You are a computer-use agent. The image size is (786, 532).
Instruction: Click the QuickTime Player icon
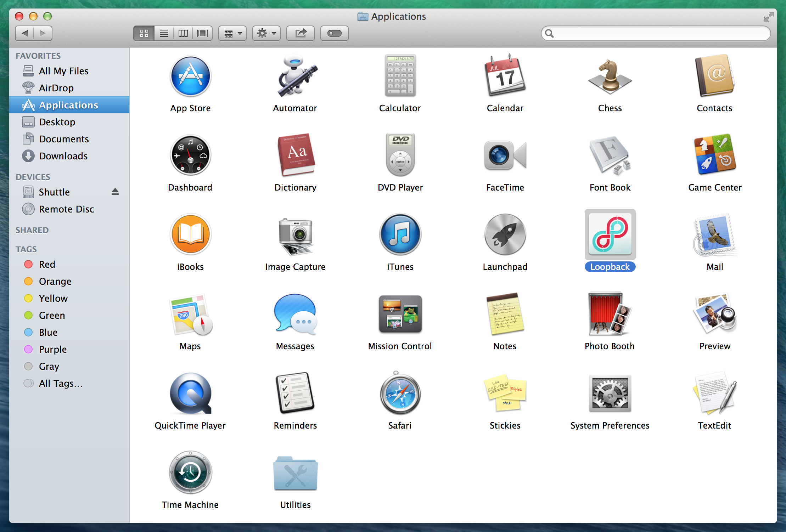(190, 393)
